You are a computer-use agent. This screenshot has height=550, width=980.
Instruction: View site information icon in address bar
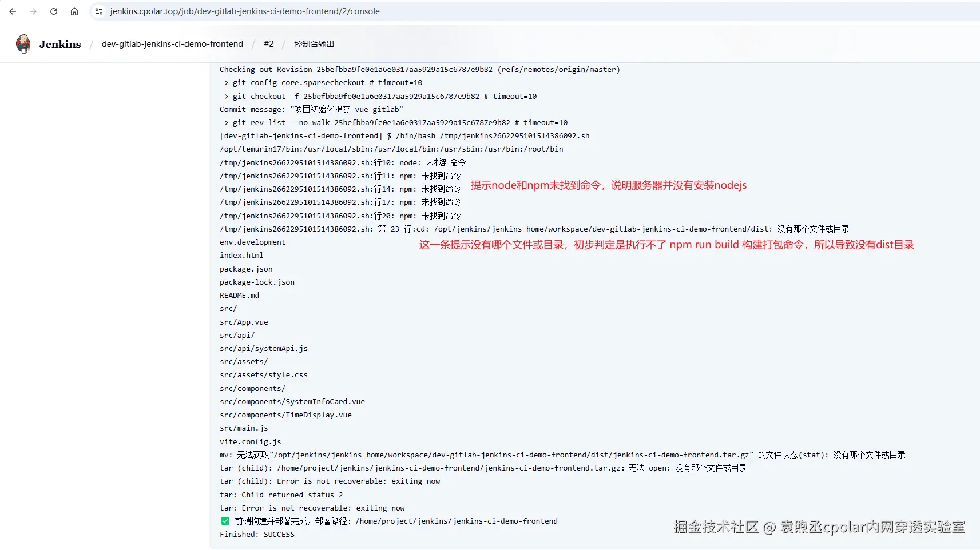click(x=99, y=11)
